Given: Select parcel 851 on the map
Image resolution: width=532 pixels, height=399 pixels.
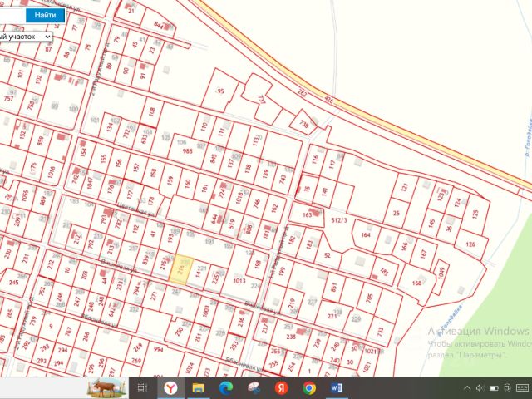Looking at the screenshot, I should [x=334, y=288].
